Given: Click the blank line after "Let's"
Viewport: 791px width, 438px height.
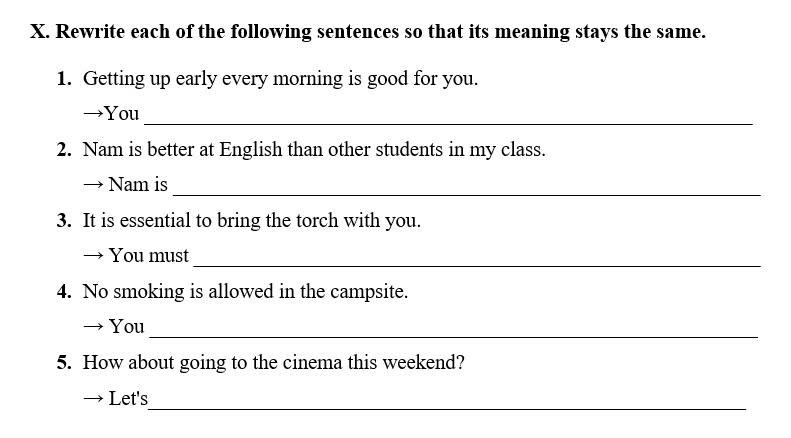Looking at the screenshot, I should pos(447,402).
